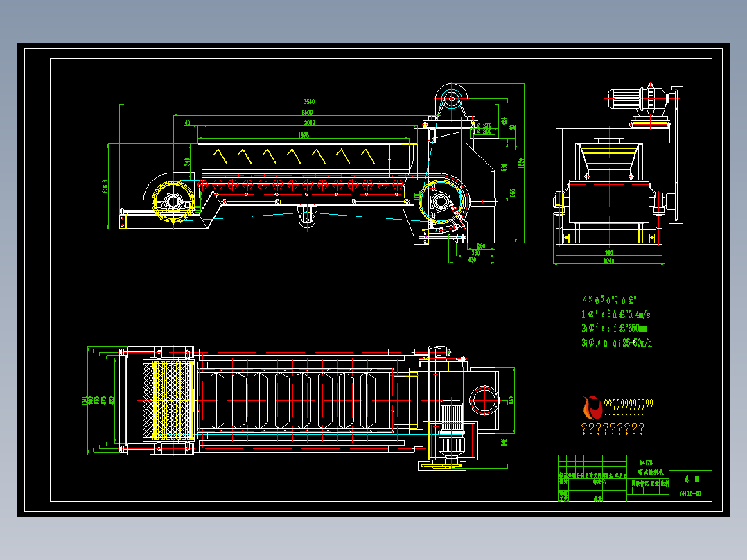Pick the 820 dimension in plan view
The width and height of the screenshot is (747, 560).
coord(112,401)
